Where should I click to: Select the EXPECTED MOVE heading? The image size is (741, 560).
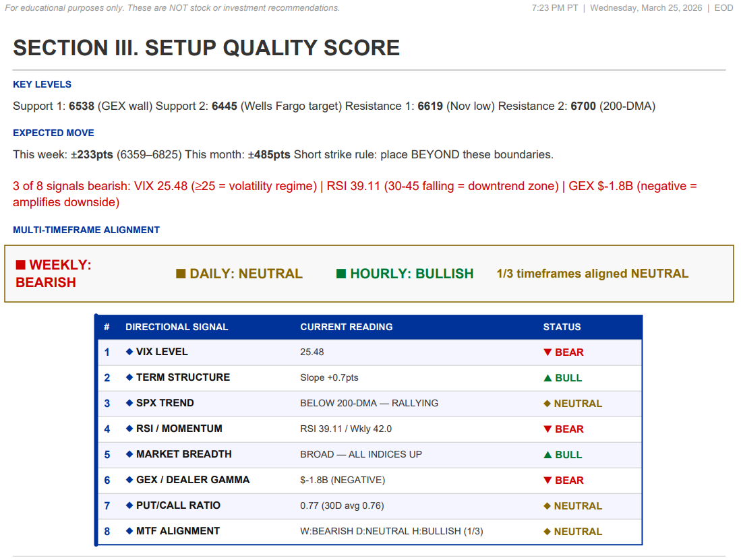[x=53, y=133]
